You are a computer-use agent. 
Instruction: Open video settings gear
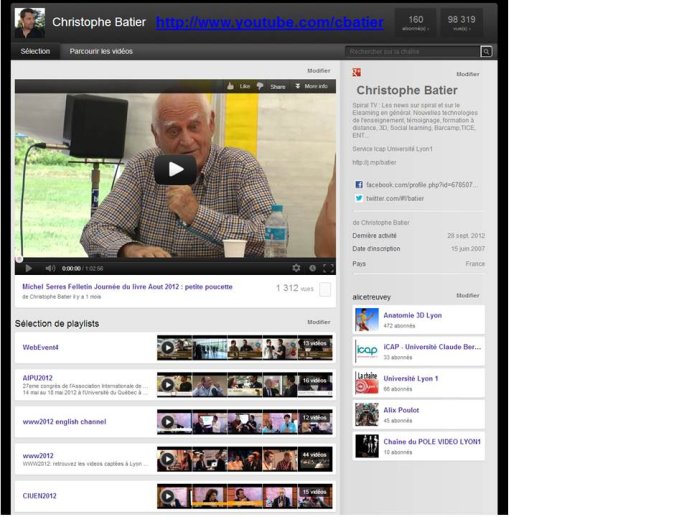coord(296,268)
